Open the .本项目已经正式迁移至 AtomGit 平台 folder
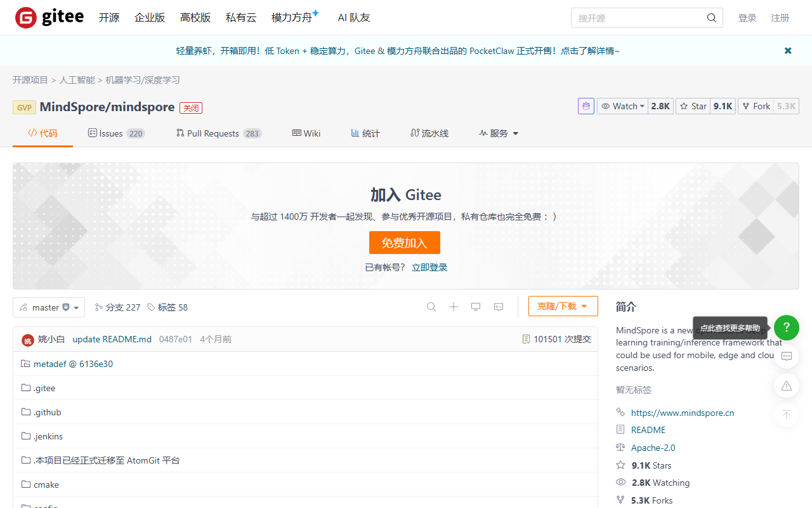The image size is (812, 508). 107,460
